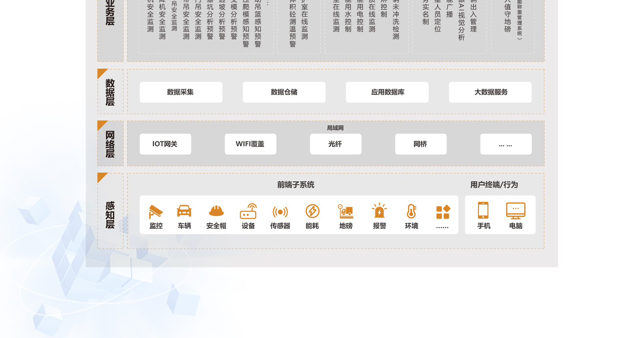Select the 报警 alarm siren icon
This screenshot has height=338, width=644.
click(379, 212)
